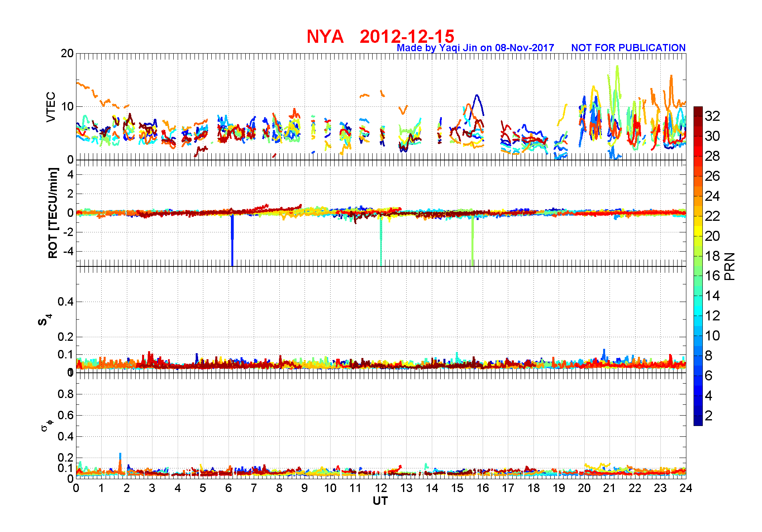Image resolution: width=762 pixels, height=532 pixels.
Task: Click x-axis tick label '24'
Action: click(x=686, y=488)
